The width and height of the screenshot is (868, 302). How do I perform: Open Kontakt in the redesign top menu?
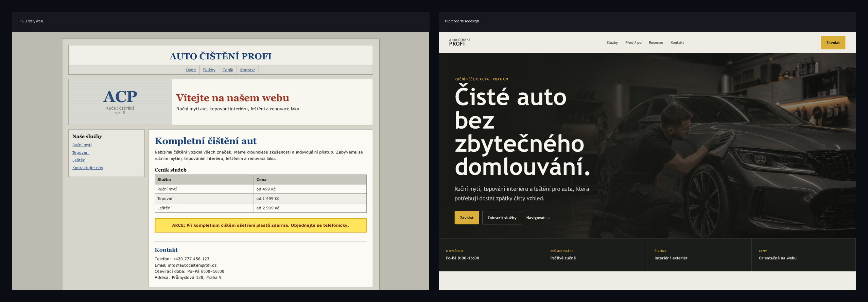(x=677, y=43)
